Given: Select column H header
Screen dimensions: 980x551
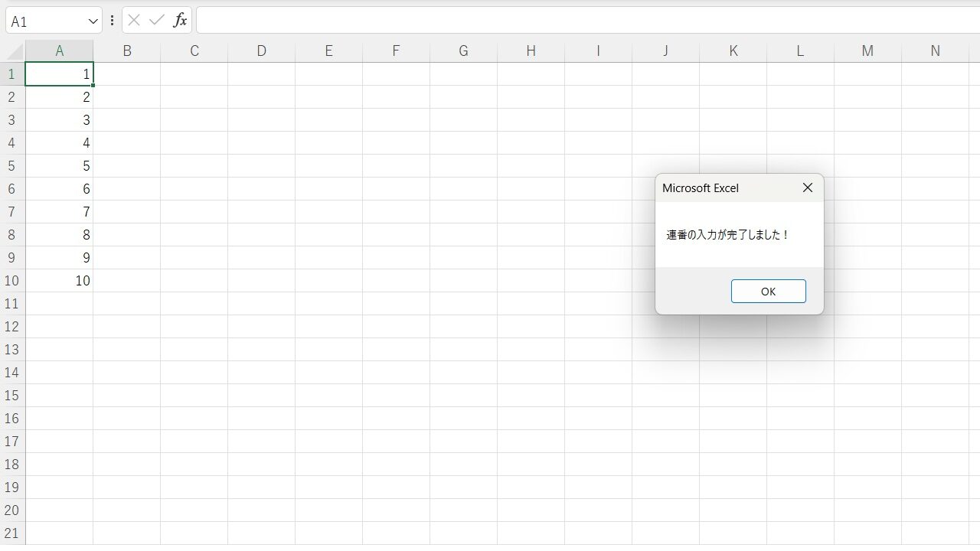Looking at the screenshot, I should pos(531,51).
